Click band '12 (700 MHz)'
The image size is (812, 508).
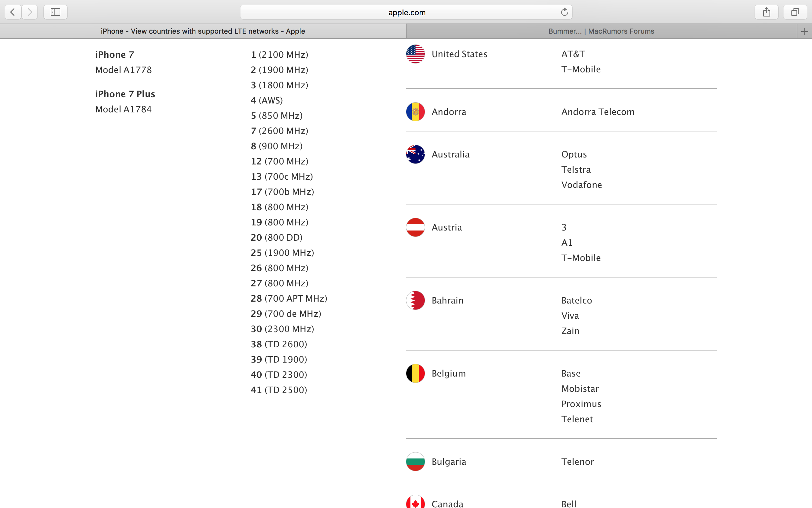click(279, 161)
